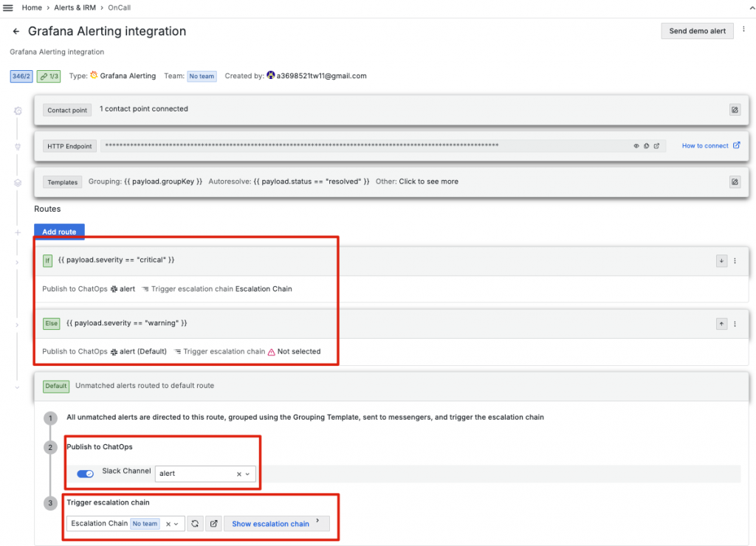Collapse the Default route using side chevron
The height and width of the screenshot is (546, 756).
[17, 387]
